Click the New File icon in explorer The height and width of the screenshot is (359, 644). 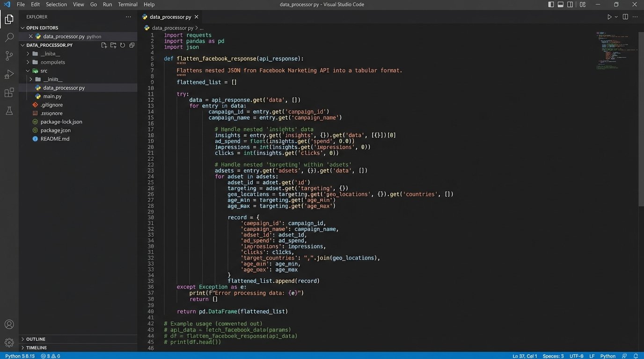pos(104,45)
